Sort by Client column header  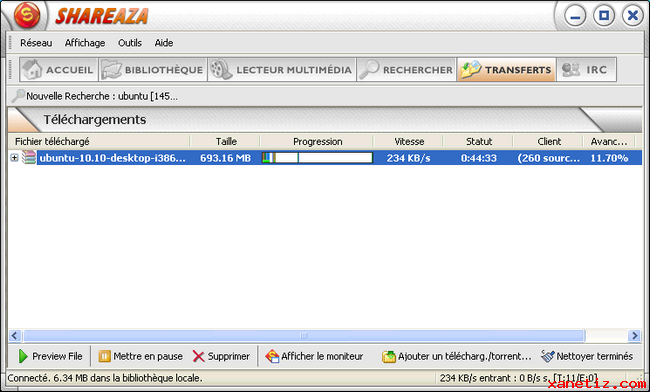click(x=548, y=142)
